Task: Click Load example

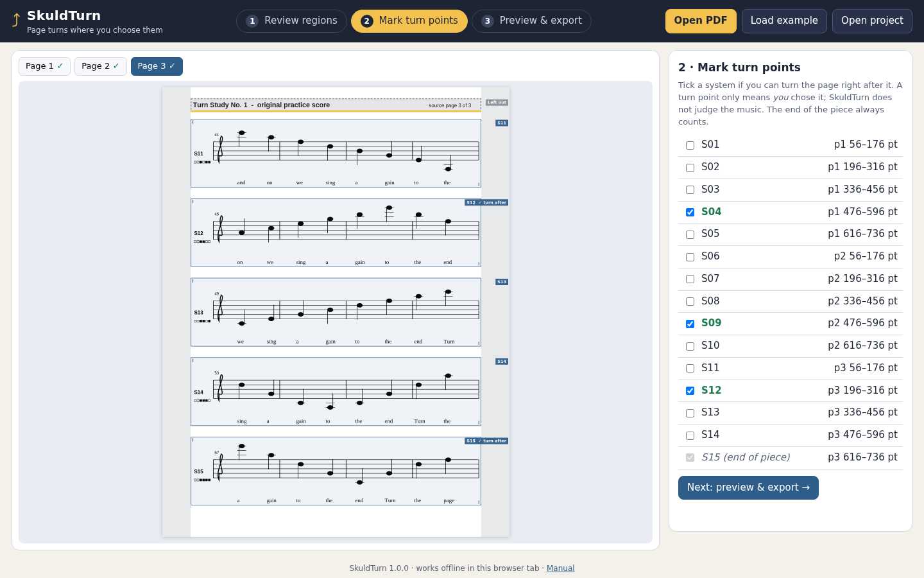Action: click(784, 21)
